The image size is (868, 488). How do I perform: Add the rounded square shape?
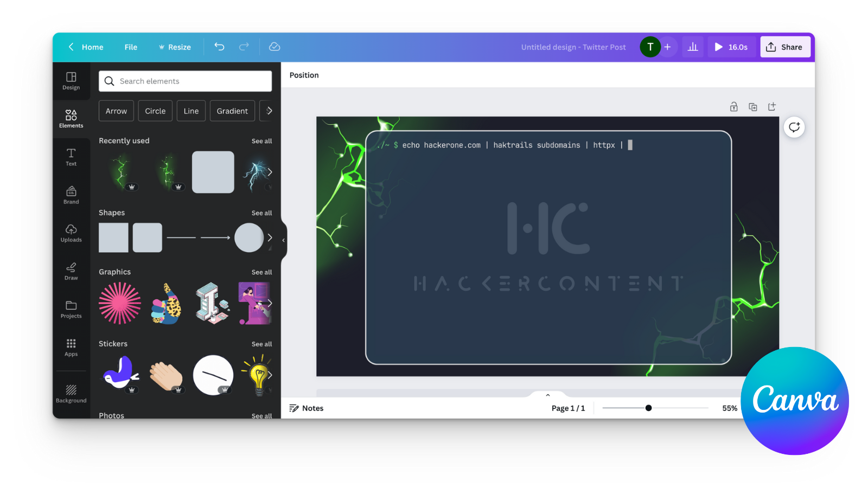[148, 237]
